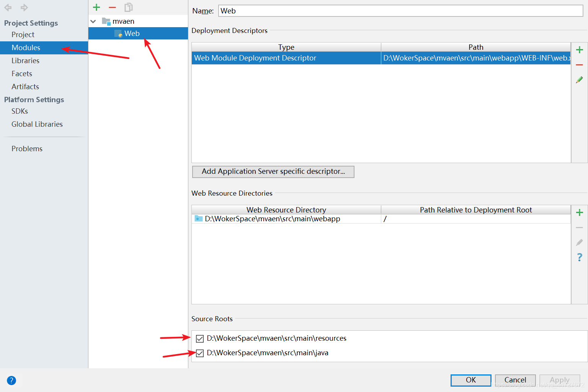
Task: Remove web resource directory minus icon
Action: click(x=580, y=228)
